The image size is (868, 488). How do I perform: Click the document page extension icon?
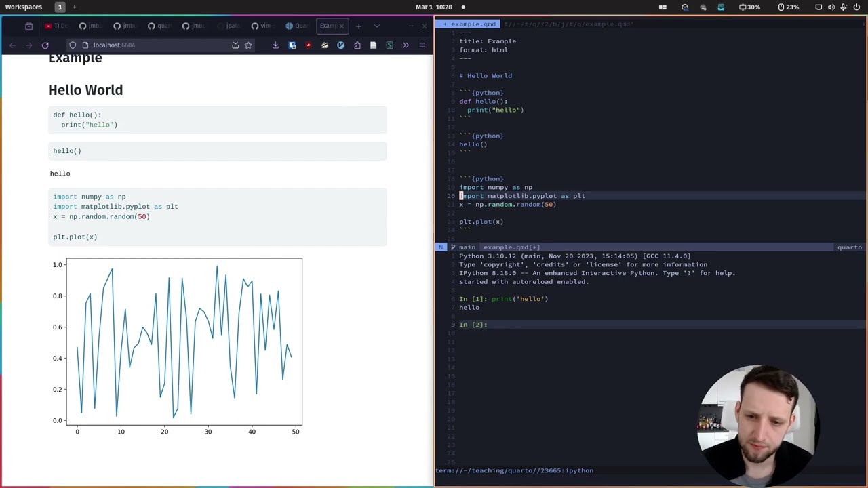373,45
